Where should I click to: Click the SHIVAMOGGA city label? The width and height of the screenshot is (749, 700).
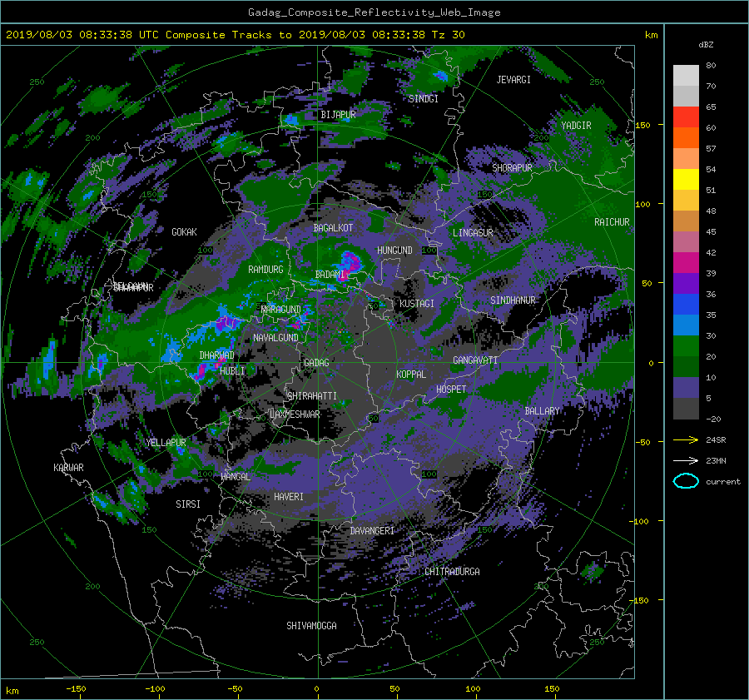tap(311, 625)
